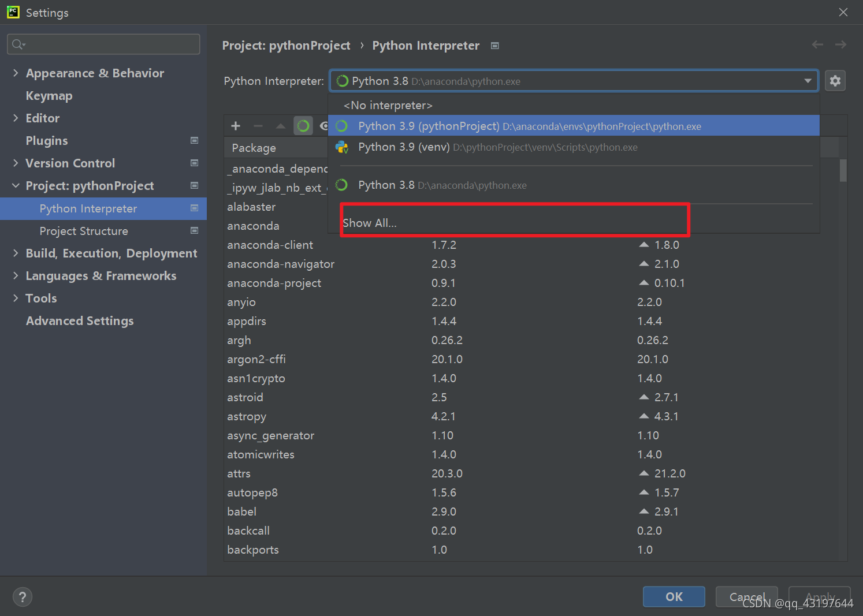Toggle the show early releases eye icon
Image resolution: width=863 pixels, height=616 pixels.
click(x=323, y=126)
